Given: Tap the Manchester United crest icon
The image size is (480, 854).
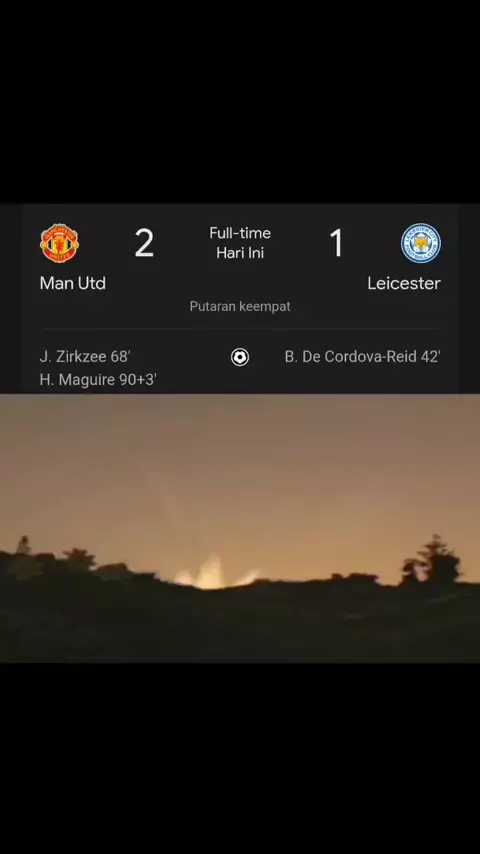Looking at the screenshot, I should [59, 243].
